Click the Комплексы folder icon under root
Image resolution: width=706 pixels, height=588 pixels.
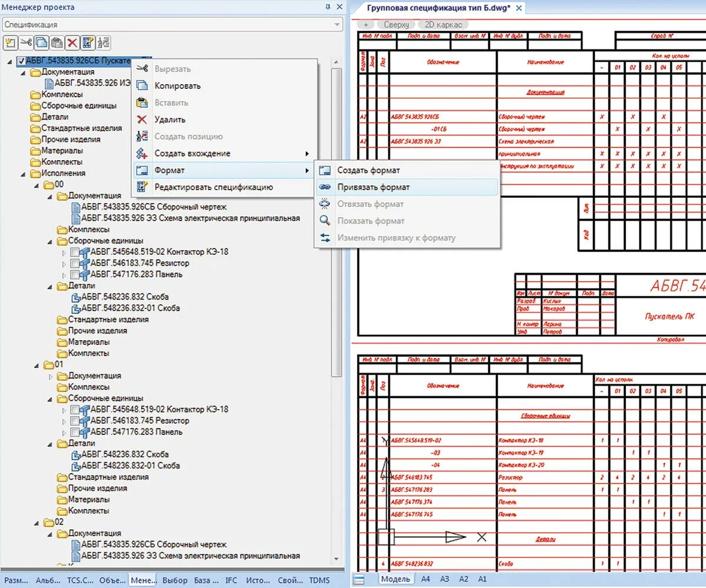(35, 94)
